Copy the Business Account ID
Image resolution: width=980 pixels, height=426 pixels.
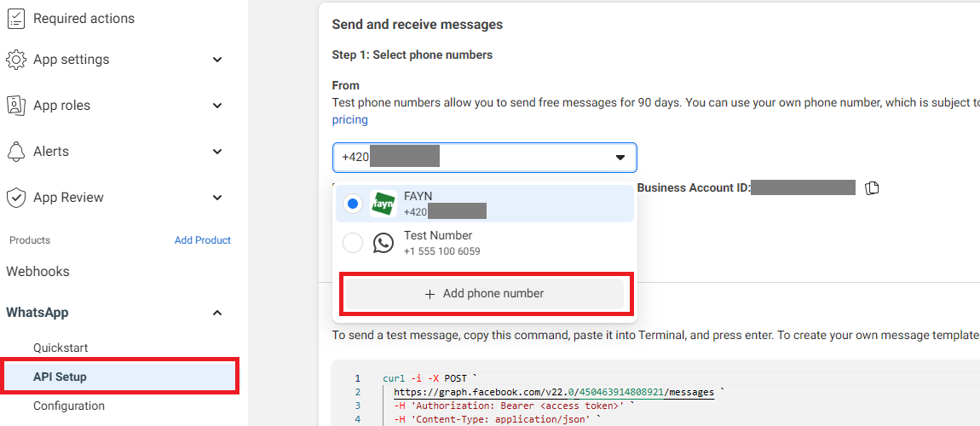tap(872, 188)
